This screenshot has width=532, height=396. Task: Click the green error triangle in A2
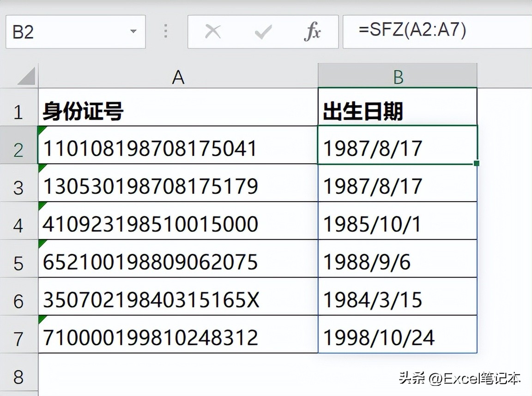42,130
